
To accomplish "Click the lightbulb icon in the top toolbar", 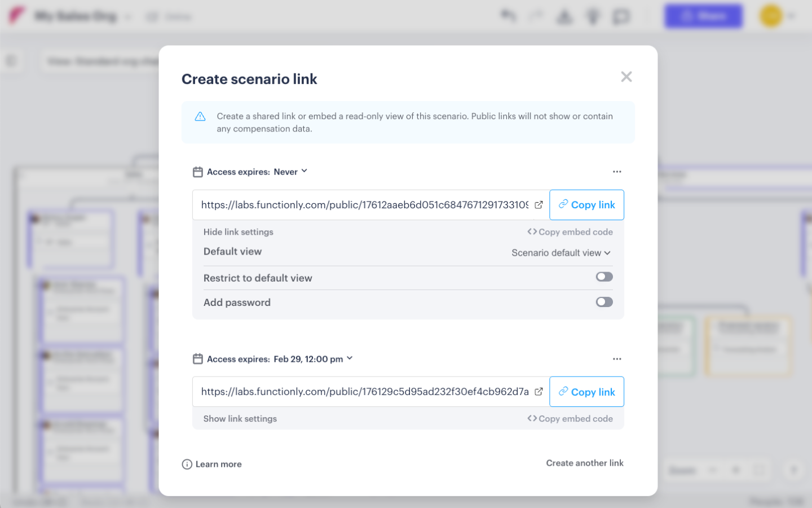I will click(x=593, y=16).
